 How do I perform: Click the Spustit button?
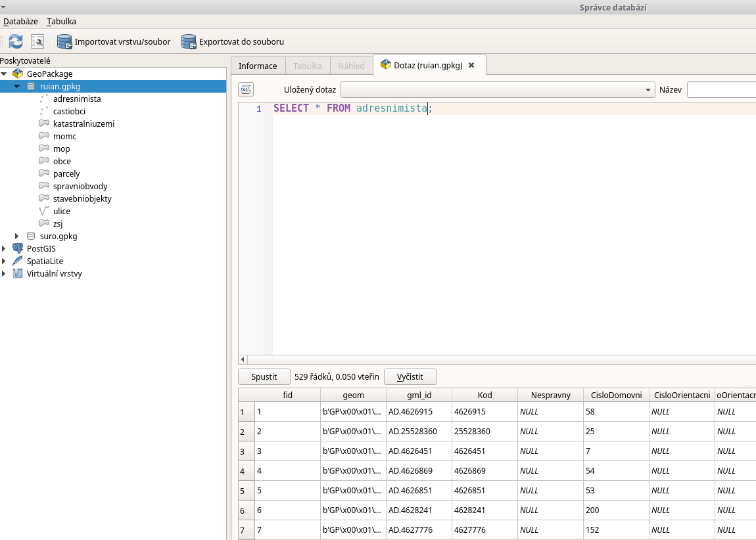264,376
